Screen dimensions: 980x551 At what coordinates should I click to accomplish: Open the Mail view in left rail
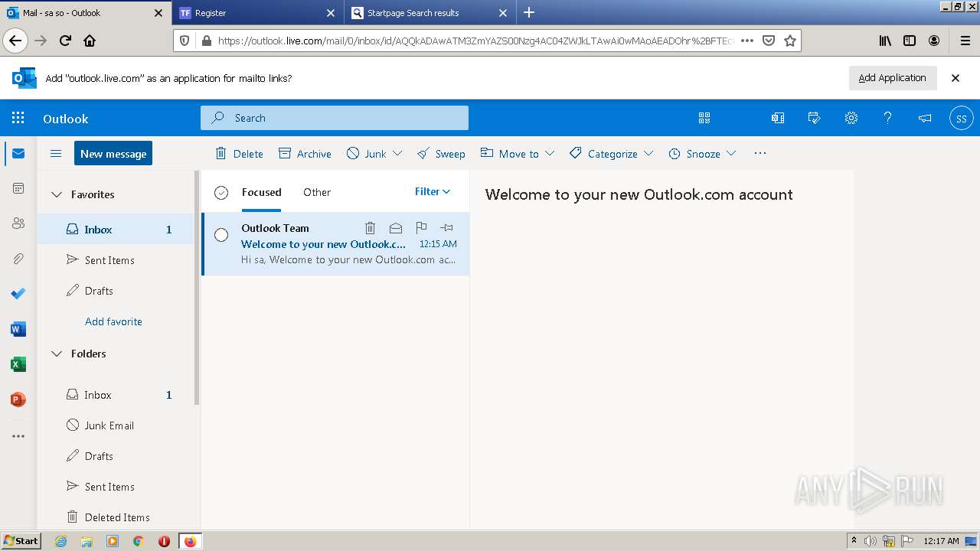(18, 154)
